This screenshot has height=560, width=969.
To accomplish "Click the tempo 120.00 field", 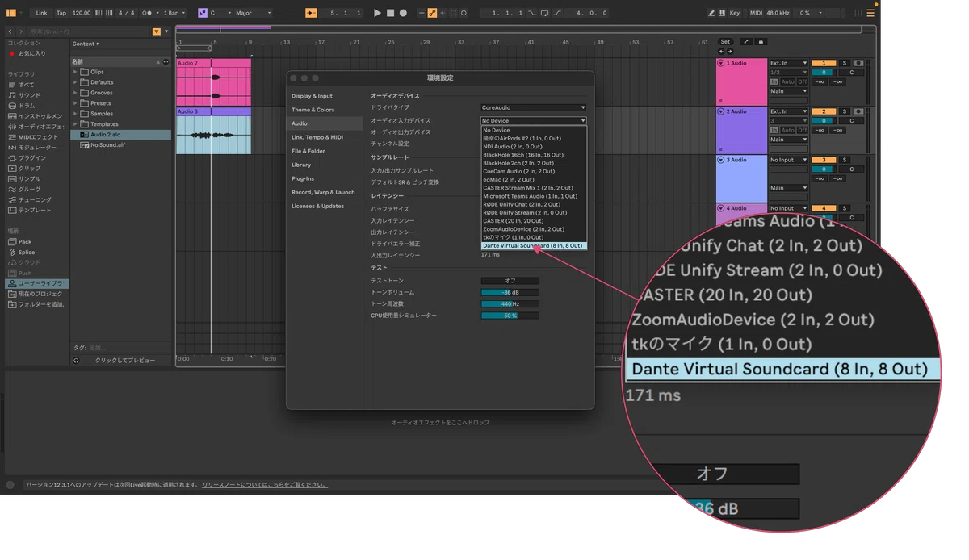I will click(x=82, y=13).
